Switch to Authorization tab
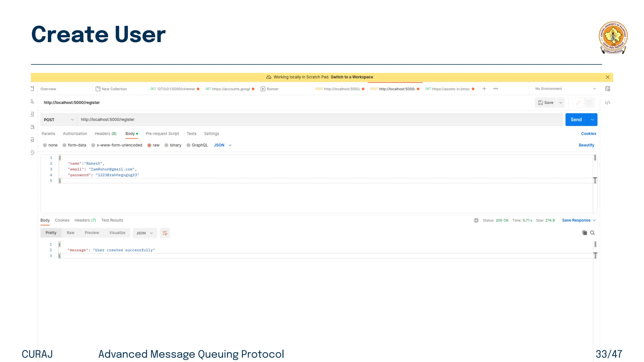Viewport: 644px width, 362px height. click(75, 134)
